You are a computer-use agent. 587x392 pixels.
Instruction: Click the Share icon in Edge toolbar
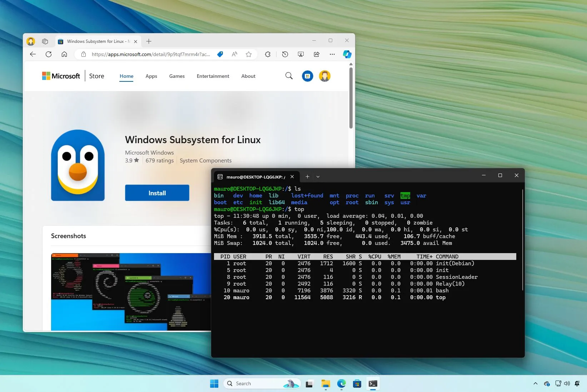coord(317,54)
